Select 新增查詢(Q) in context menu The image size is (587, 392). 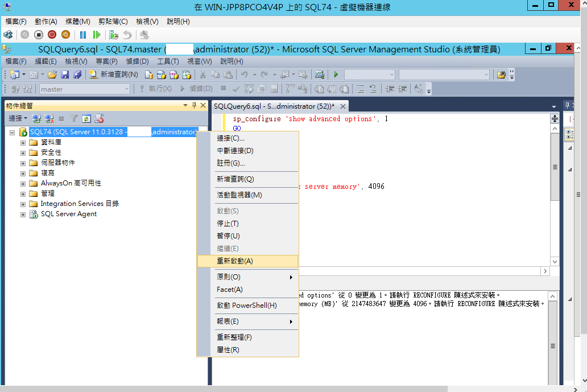(247, 179)
